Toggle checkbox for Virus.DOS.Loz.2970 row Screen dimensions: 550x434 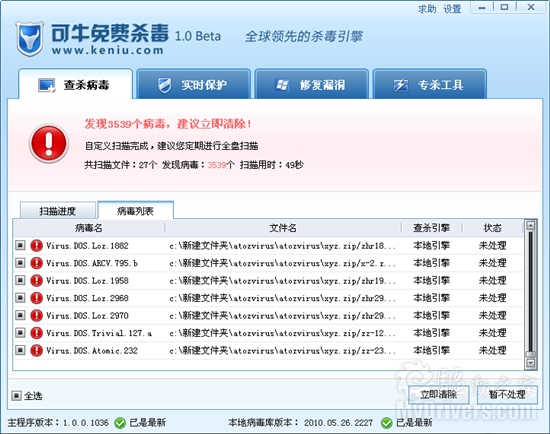click(x=20, y=315)
